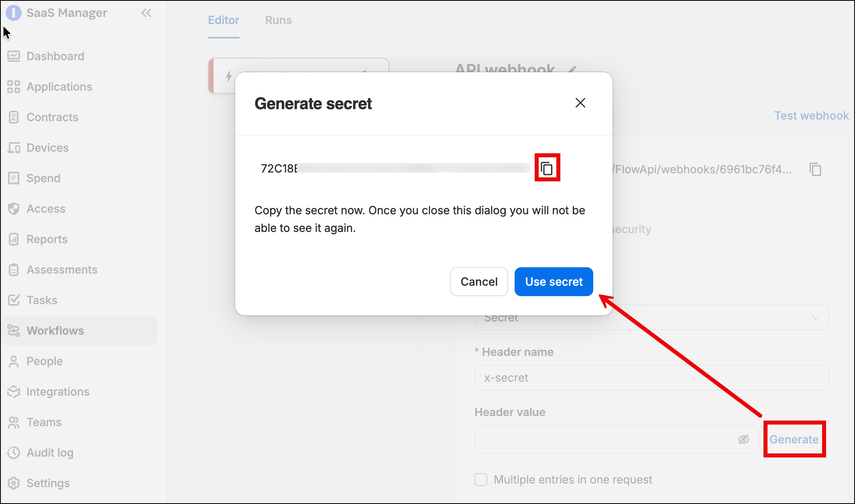Copy the generated secret with the copy icon

[547, 169]
